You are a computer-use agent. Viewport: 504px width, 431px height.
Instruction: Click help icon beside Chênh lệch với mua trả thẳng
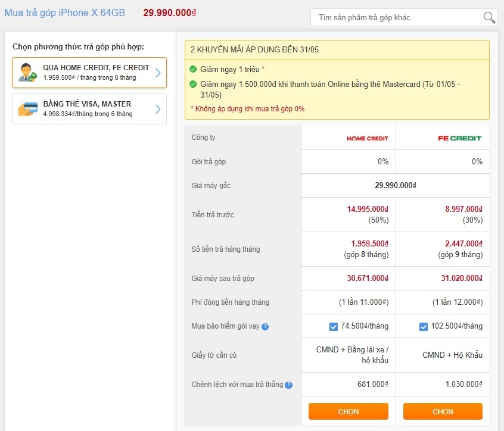[288, 385]
